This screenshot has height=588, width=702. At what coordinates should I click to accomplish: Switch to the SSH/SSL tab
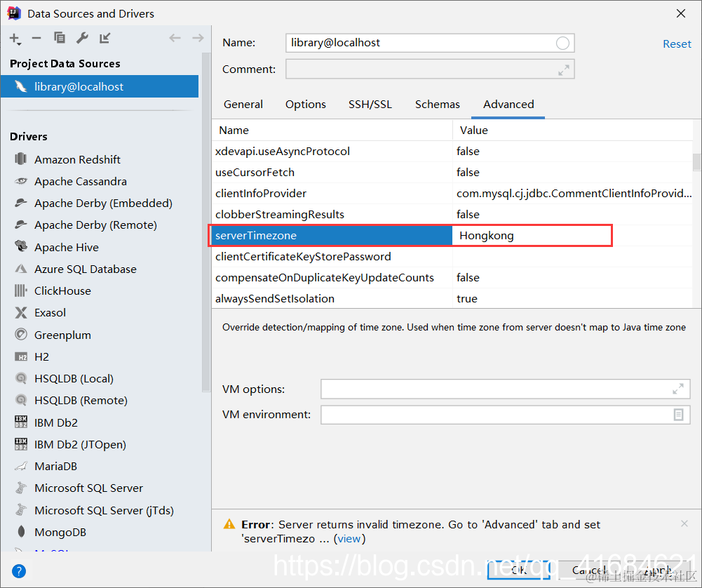[370, 105]
